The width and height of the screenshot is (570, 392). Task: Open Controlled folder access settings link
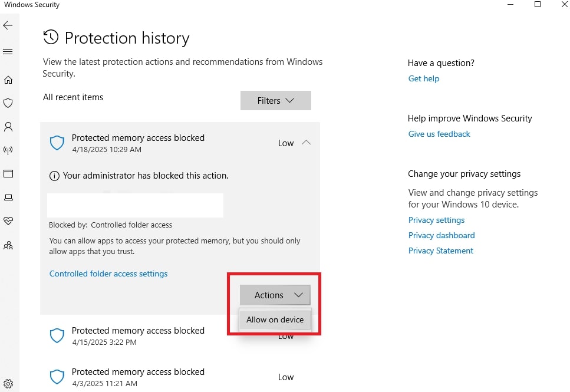coord(108,274)
